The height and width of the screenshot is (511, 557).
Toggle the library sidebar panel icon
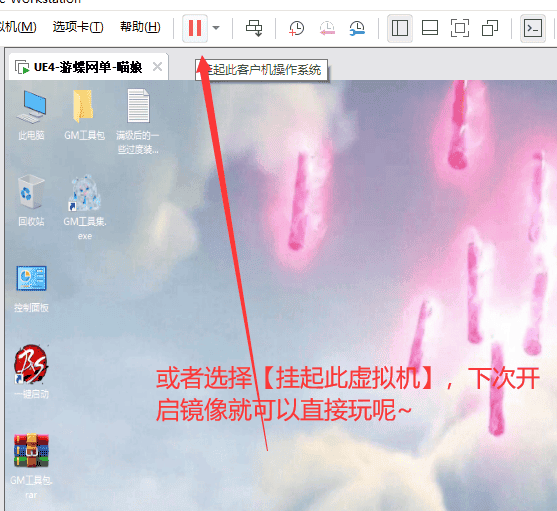pos(400,28)
